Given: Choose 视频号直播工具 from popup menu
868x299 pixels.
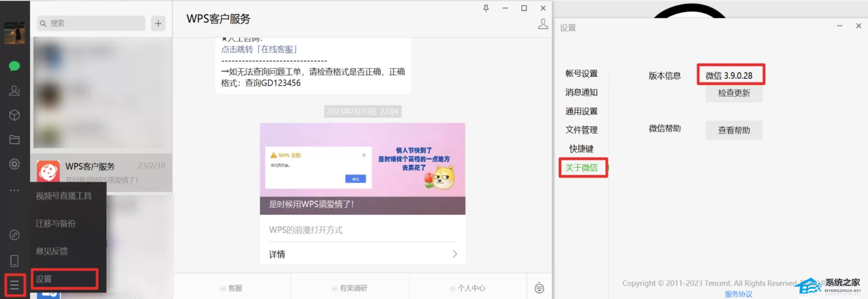Looking at the screenshot, I should (64, 196).
